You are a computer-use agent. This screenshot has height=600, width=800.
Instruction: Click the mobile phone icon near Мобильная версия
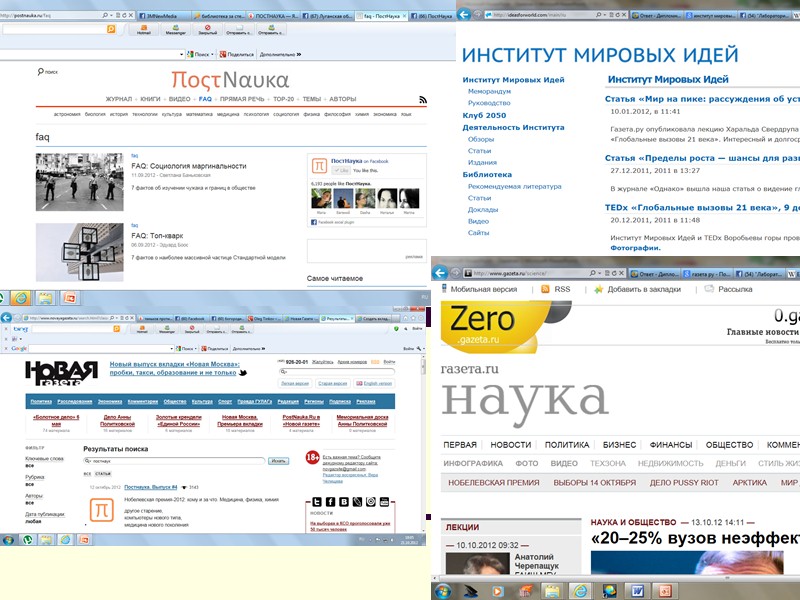point(444,289)
